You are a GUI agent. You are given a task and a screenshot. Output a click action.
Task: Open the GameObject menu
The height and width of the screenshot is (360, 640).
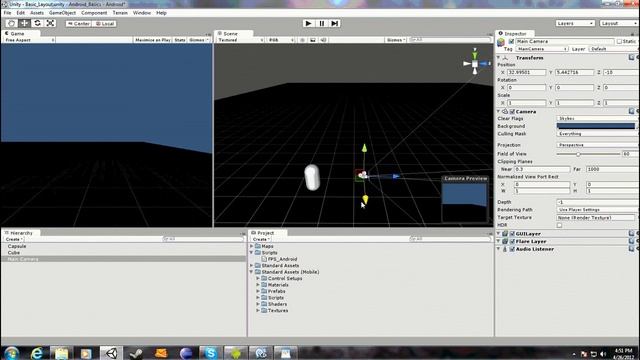coord(62,13)
